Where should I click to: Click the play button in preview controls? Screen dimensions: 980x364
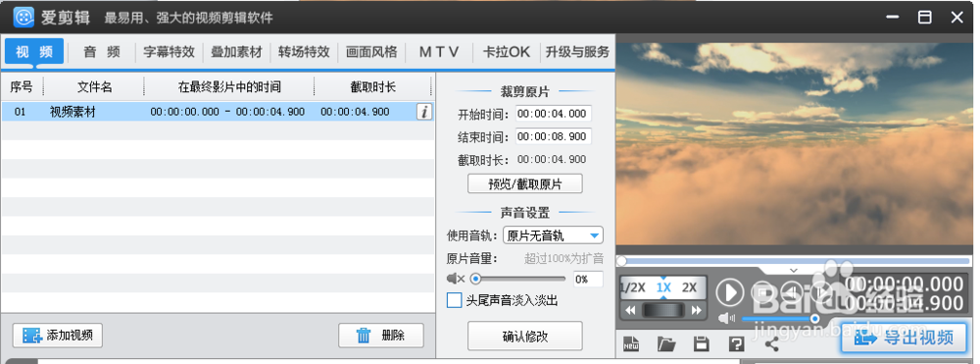(x=729, y=292)
